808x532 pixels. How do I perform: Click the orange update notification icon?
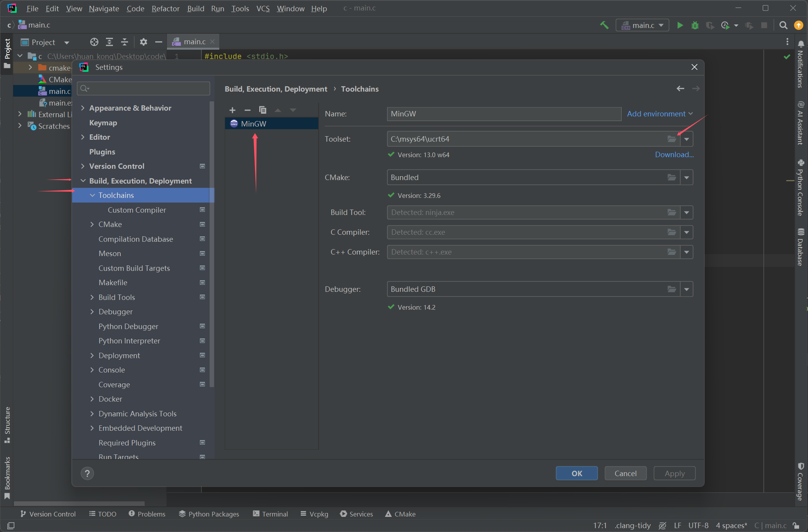(x=798, y=25)
